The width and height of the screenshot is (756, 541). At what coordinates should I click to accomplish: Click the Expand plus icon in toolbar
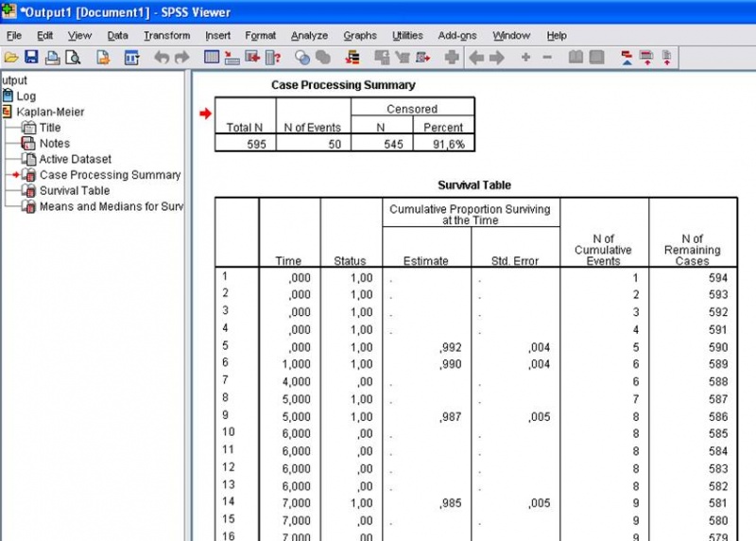coord(525,58)
